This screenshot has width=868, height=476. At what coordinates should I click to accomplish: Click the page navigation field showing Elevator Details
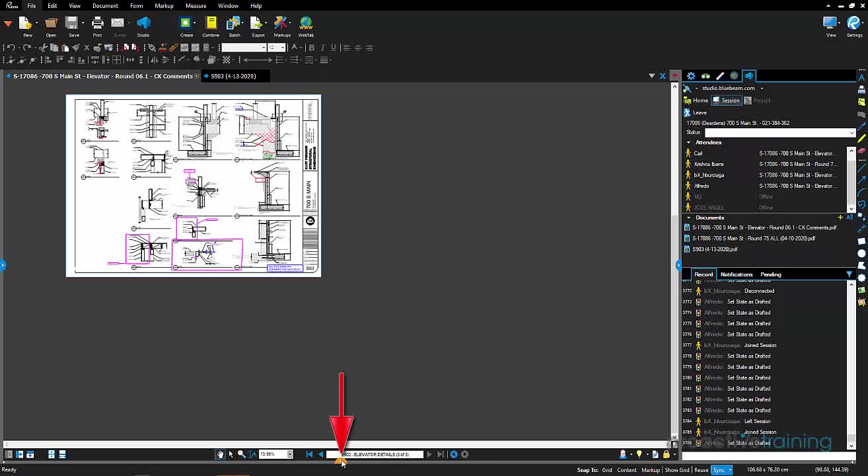[x=375, y=454]
